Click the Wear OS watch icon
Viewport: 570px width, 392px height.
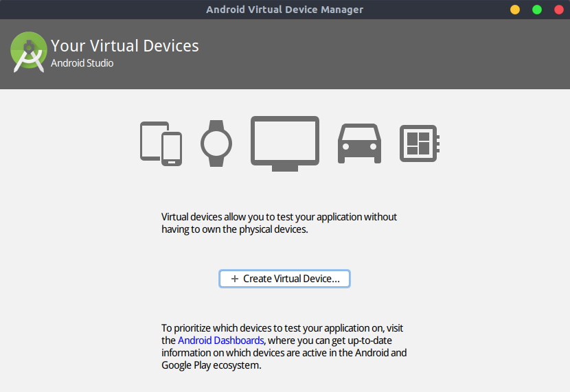pos(216,143)
